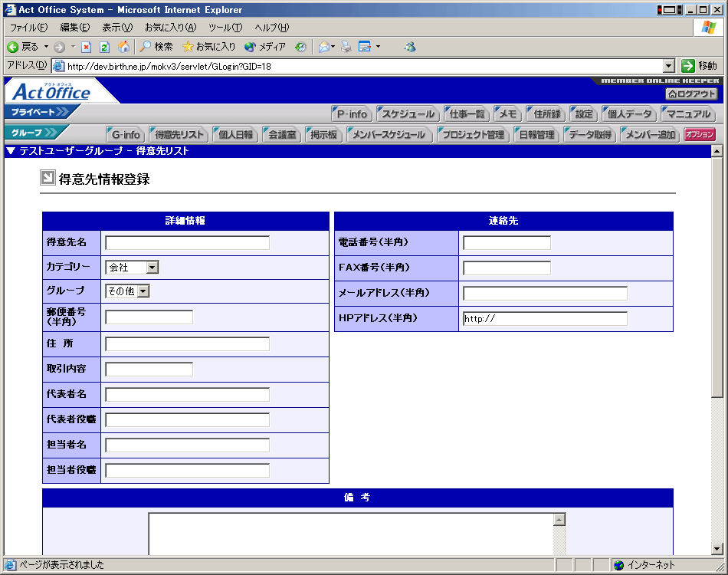Expand the address bar URL dropdown

point(668,66)
